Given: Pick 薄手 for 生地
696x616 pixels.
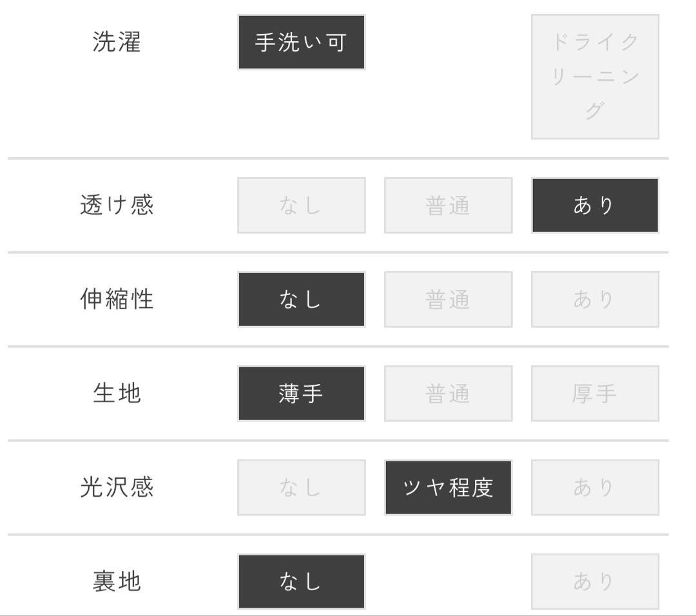Looking at the screenshot, I should pos(300,394).
